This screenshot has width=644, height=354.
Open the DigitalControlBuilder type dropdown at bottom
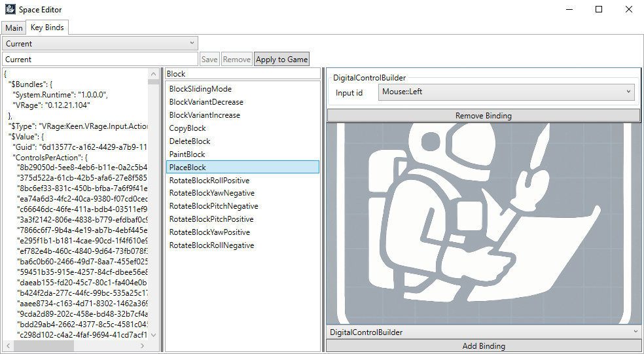[484, 332]
